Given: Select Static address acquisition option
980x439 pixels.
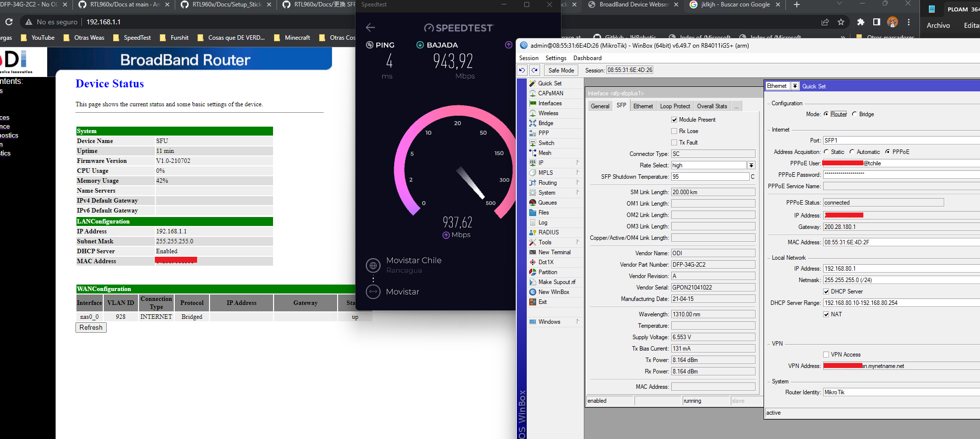Looking at the screenshot, I should click(x=826, y=152).
